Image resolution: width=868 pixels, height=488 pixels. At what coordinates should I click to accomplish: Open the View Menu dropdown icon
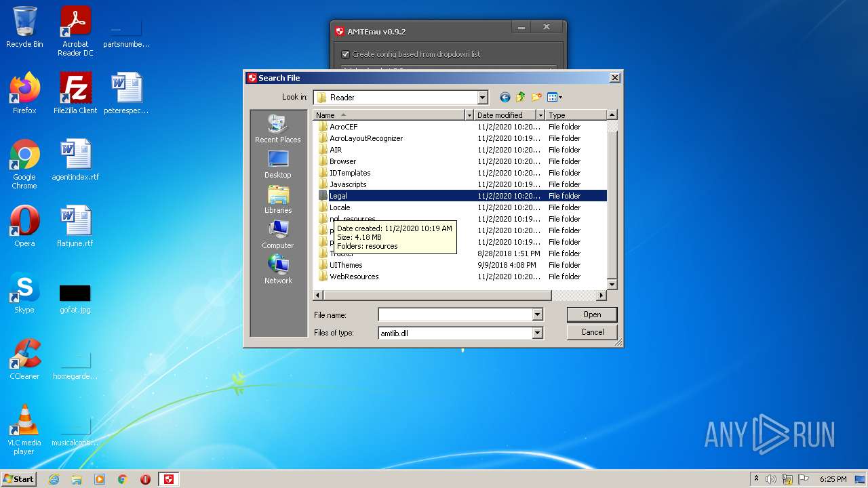555,98
